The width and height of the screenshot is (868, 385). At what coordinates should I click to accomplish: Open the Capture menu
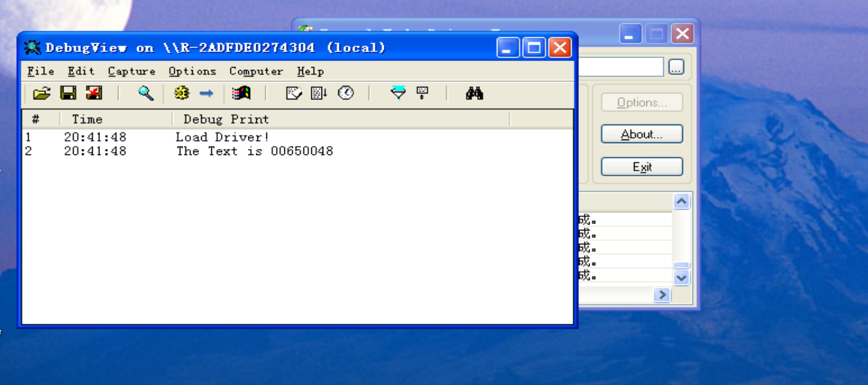[x=132, y=71]
